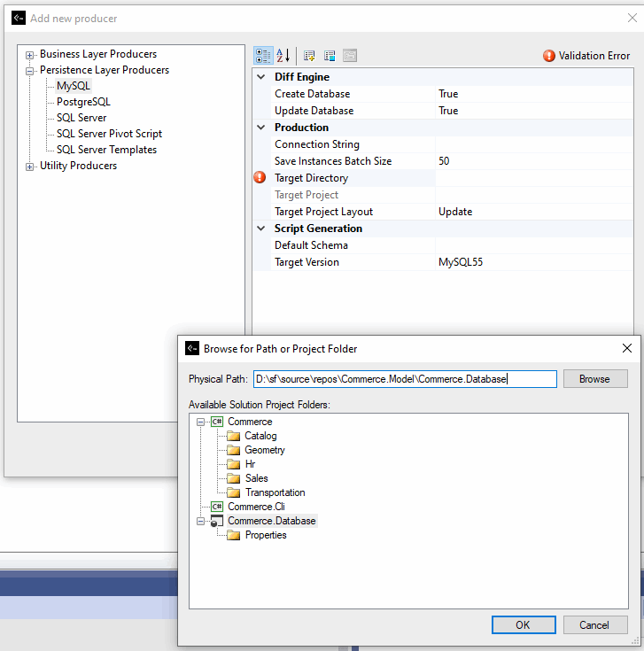The height and width of the screenshot is (651, 644).
Task: Click the Hr folder icon
Action: 233,464
